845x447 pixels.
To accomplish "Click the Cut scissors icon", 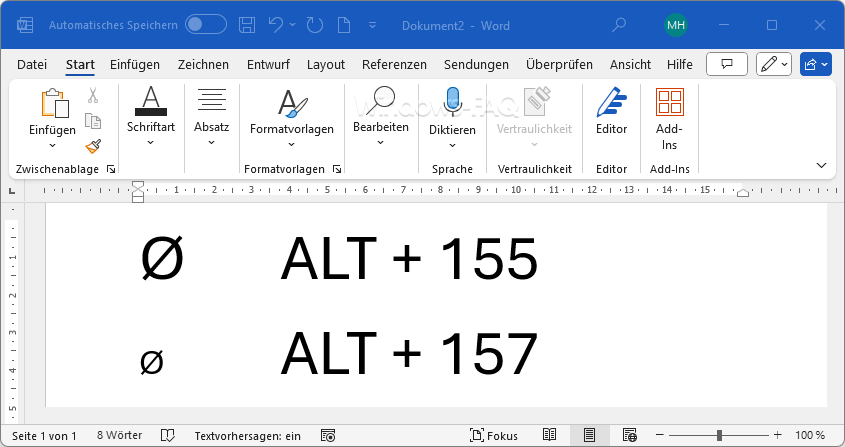I will (93, 95).
